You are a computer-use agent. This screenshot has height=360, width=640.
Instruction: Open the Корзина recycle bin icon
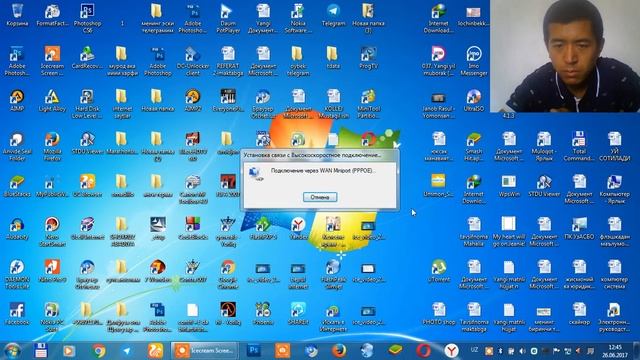pos(17,15)
